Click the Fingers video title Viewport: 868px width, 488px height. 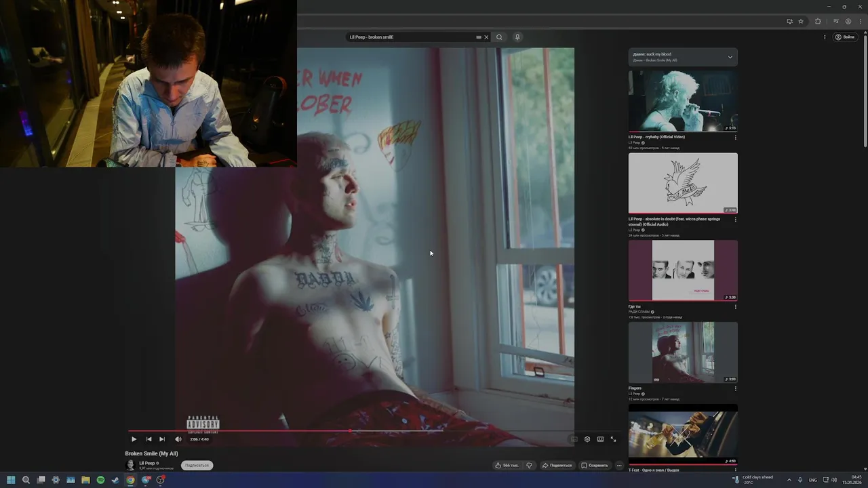635,388
